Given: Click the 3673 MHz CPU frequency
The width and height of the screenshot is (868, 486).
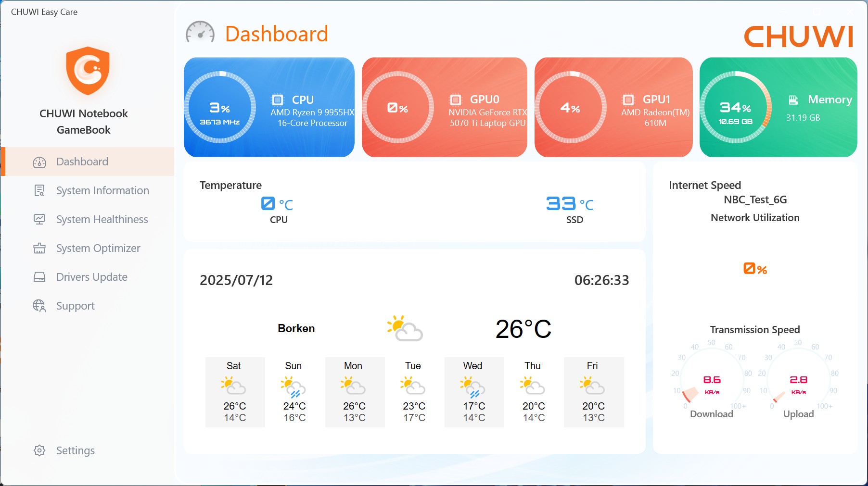Looking at the screenshot, I should (220, 122).
